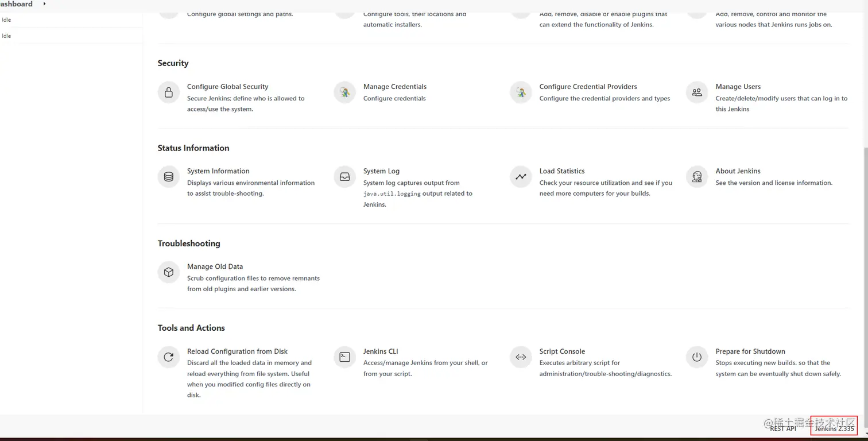Click the Load Statistics chart icon
This screenshot has width=868, height=441.
(x=521, y=177)
